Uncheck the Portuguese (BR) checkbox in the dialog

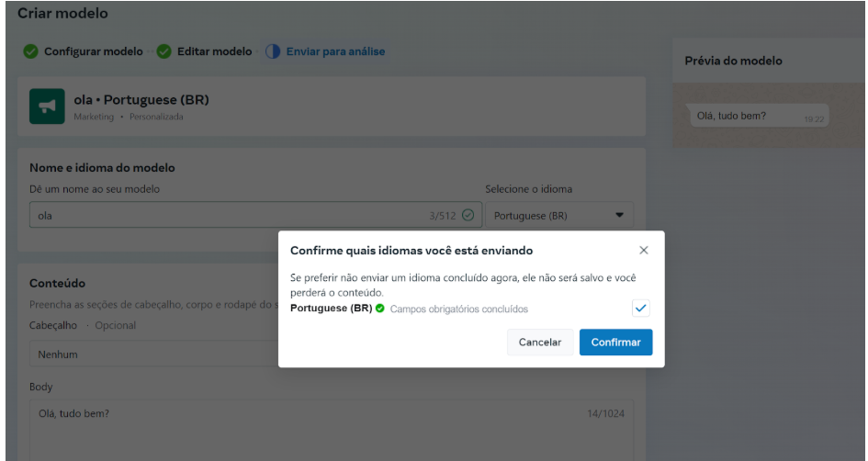click(x=640, y=309)
